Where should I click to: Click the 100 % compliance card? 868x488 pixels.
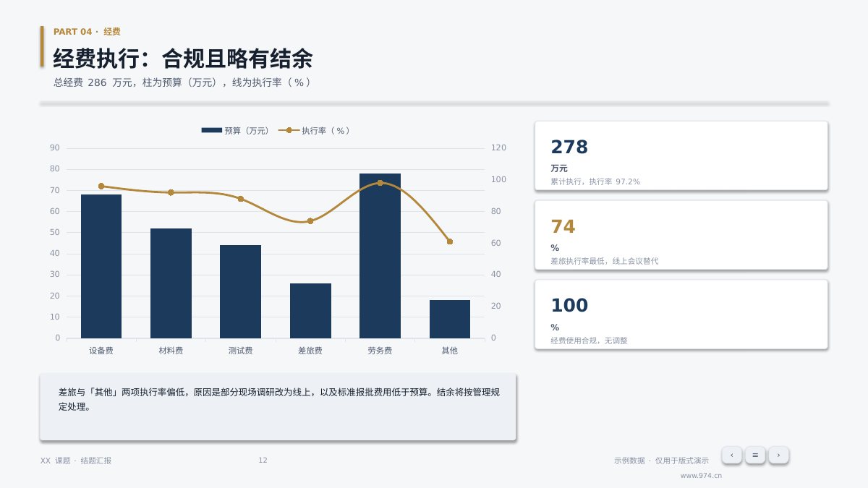pyautogui.click(x=681, y=314)
